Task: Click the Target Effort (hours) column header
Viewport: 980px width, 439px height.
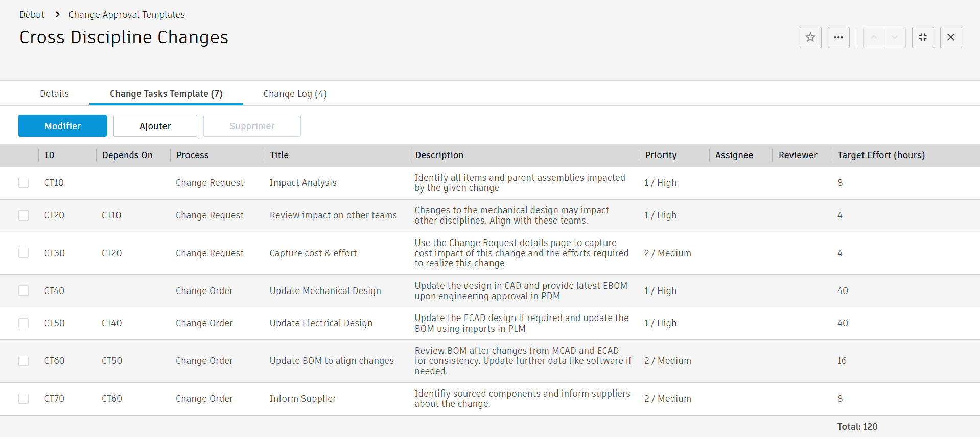Action: click(881, 155)
